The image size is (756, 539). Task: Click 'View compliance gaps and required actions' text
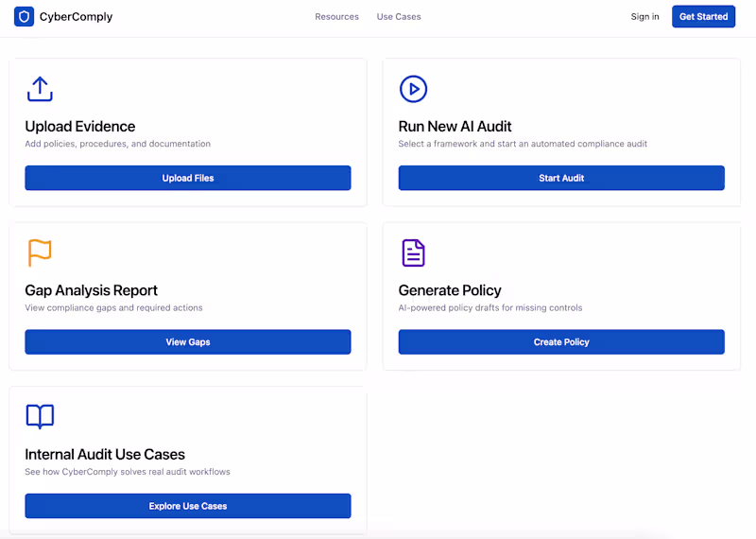point(113,308)
